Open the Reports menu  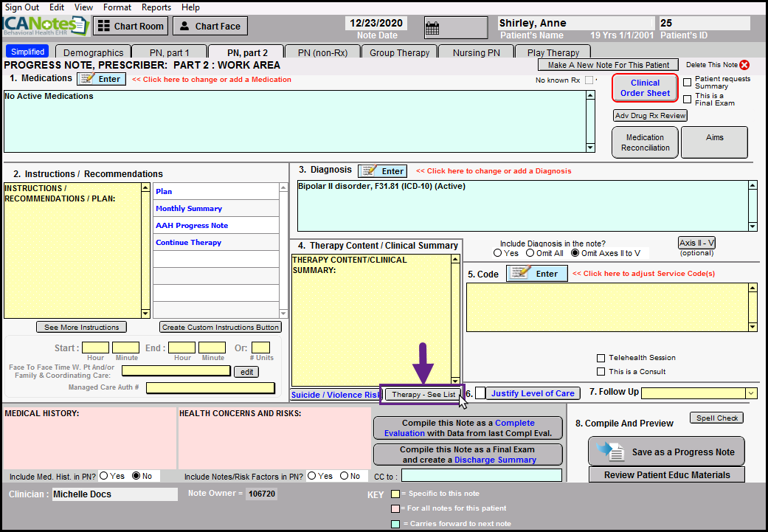[x=156, y=7]
